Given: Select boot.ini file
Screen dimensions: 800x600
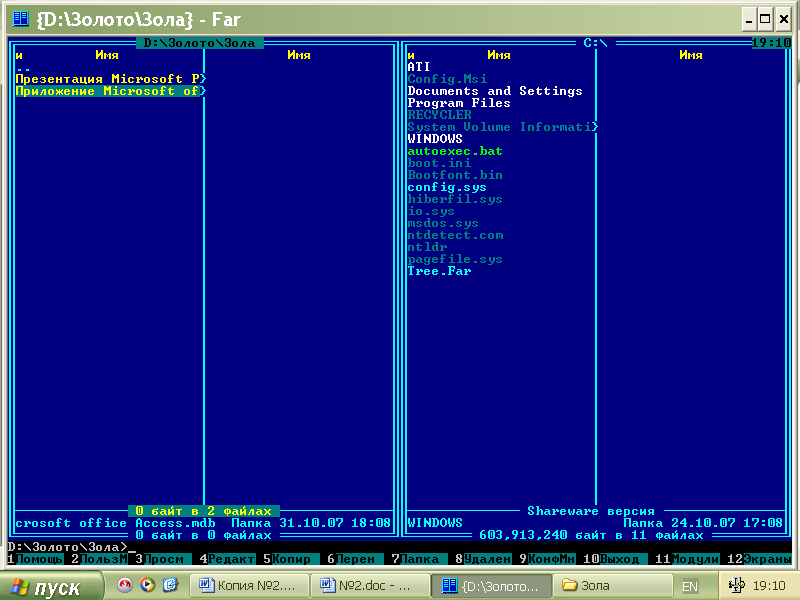Looking at the screenshot, I should [439, 163].
